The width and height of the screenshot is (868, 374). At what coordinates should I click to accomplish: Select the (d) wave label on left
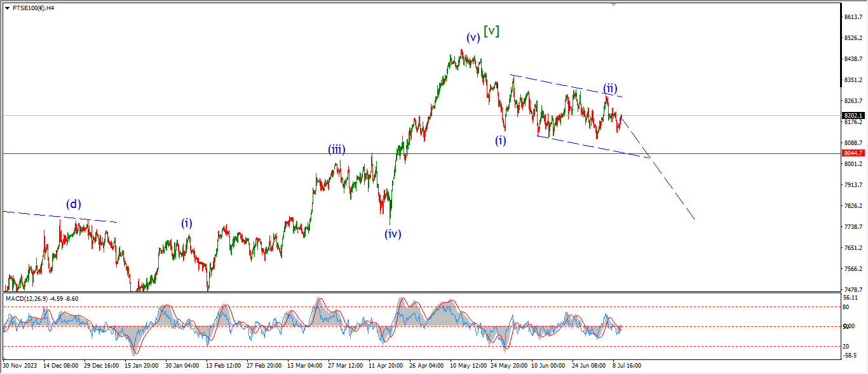[x=74, y=204]
